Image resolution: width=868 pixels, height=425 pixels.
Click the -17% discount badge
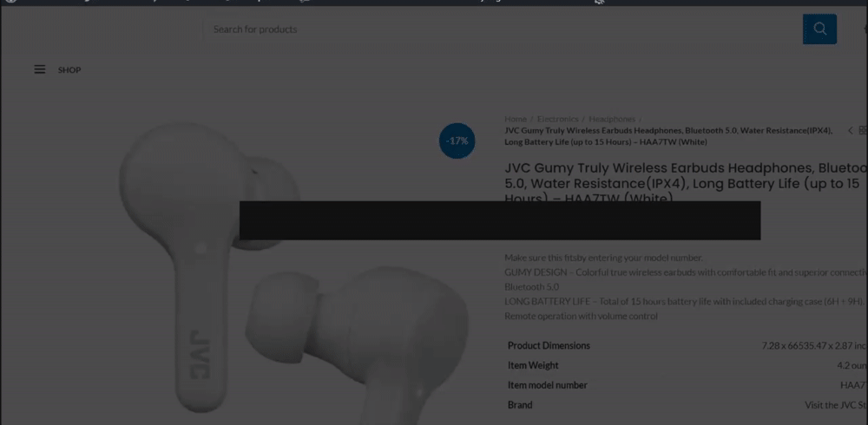pos(457,141)
